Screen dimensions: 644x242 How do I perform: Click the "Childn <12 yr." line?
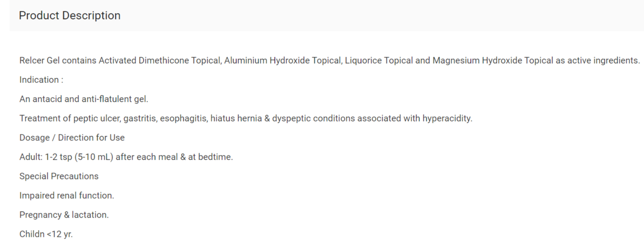coord(46,234)
